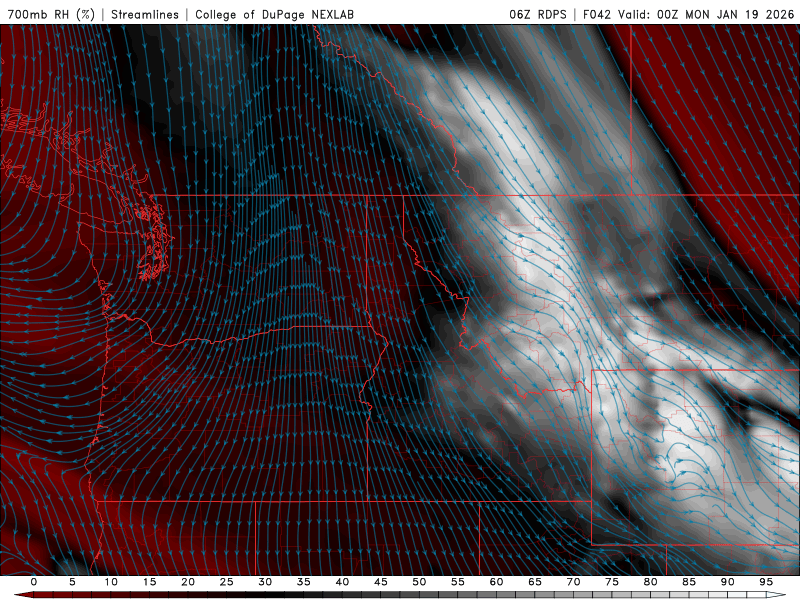Screen dimensions: 800x600
Task: Click the color scale label '85'
Action: pos(689,582)
